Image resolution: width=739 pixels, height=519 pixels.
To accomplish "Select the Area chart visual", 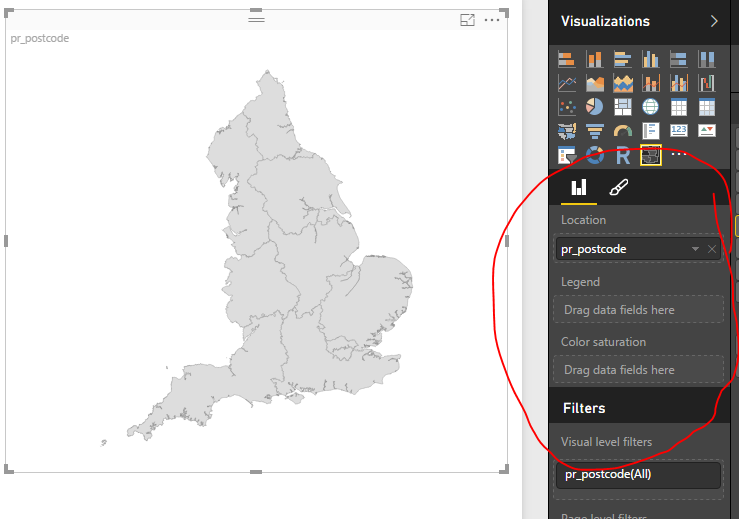I will (594, 83).
